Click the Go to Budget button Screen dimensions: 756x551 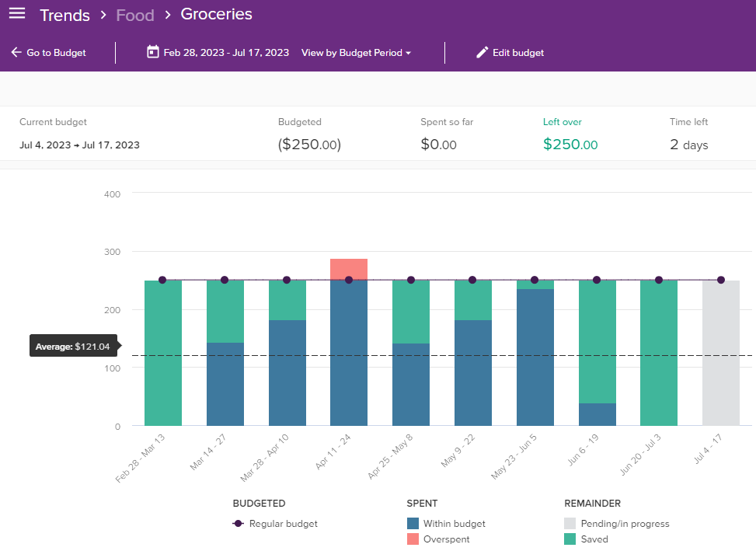(x=49, y=52)
